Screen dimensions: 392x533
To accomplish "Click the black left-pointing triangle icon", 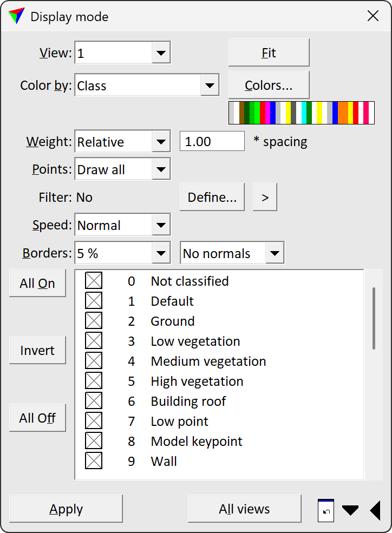I will point(375,510).
